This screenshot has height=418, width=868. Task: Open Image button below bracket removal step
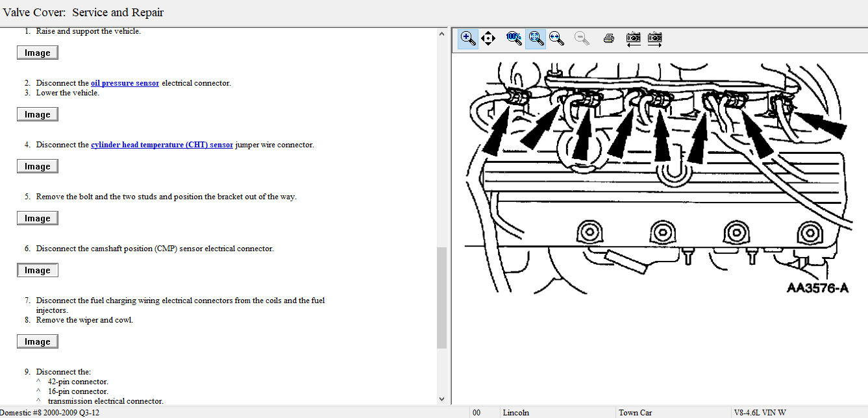tap(38, 218)
